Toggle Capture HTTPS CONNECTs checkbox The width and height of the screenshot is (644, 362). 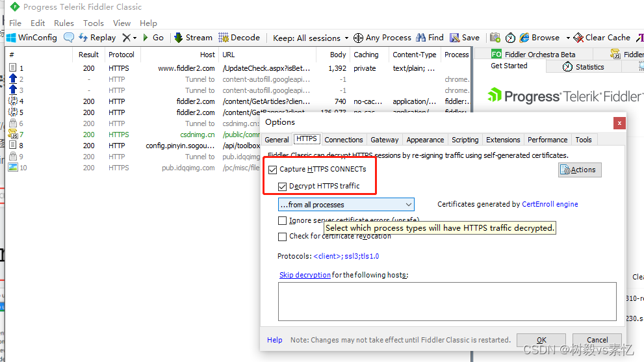point(273,170)
